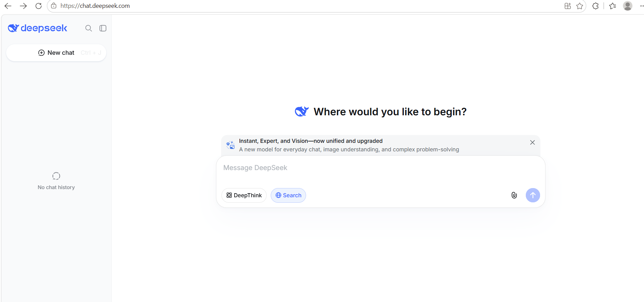Open browser extensions puzzle icon

595,6
